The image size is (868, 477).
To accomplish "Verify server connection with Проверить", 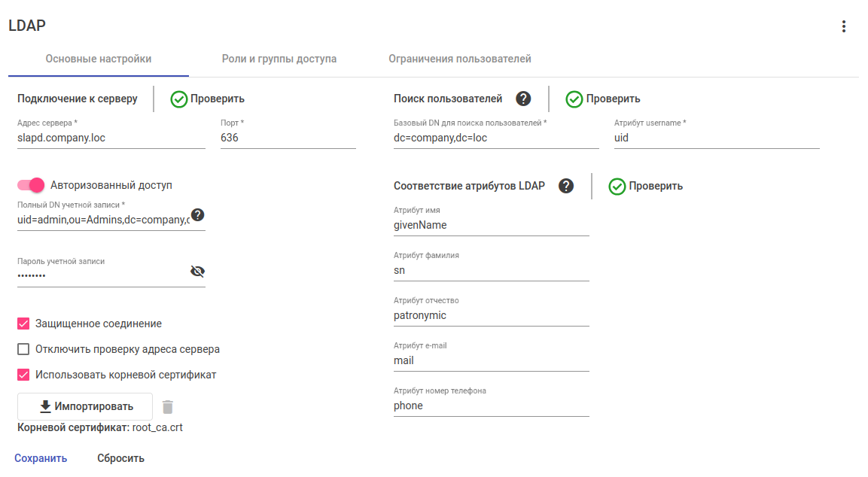I will pyautogui.click(x=208, y=99).
